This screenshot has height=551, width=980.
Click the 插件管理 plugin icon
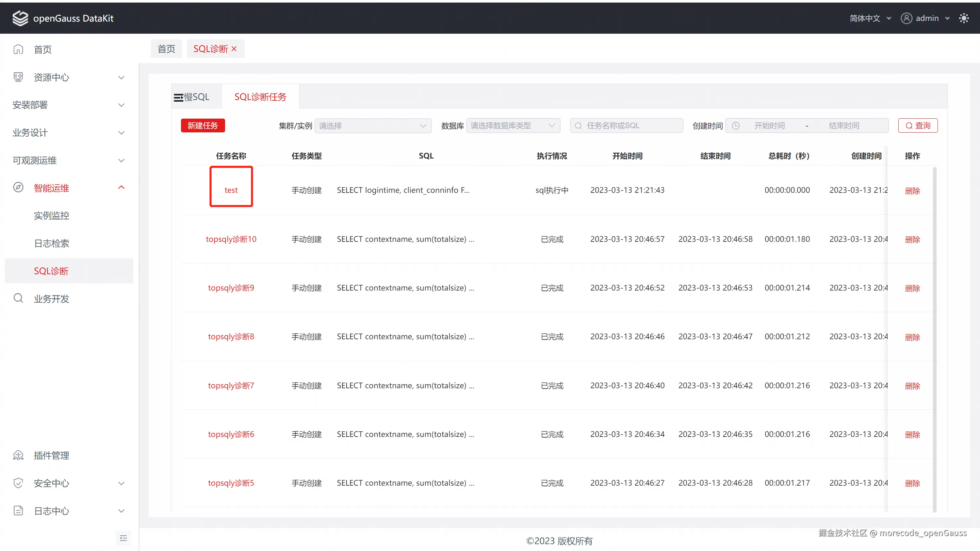[x=18, y=456]
